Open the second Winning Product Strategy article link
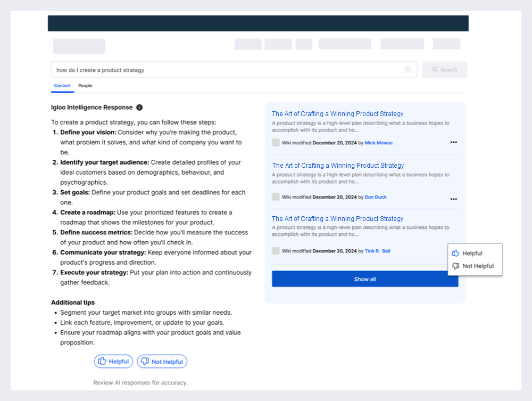This screenshot has width=532, height=401. [338, 166]
